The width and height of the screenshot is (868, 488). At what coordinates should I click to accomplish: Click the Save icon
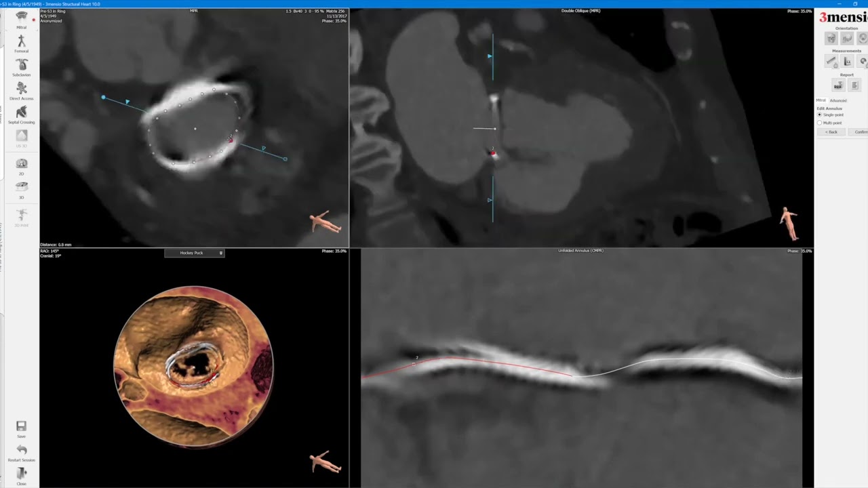click(21, 426)
